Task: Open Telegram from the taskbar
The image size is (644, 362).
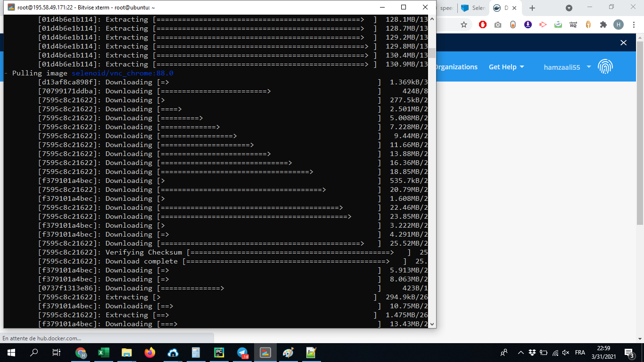Action: click(x=242, y=353)
